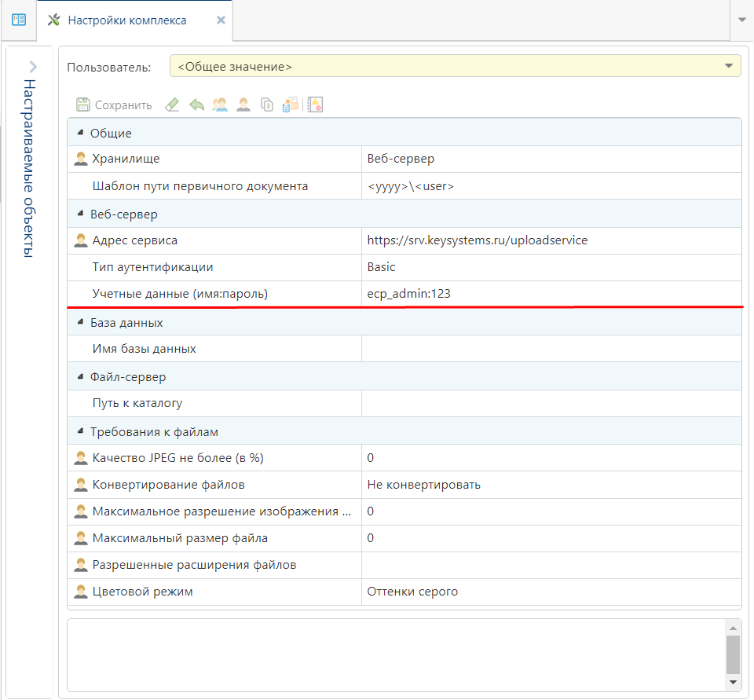The image size is (754, 700).
Task: Open the tab list dropdown arrow at far right
Action: tap(742, 20)
